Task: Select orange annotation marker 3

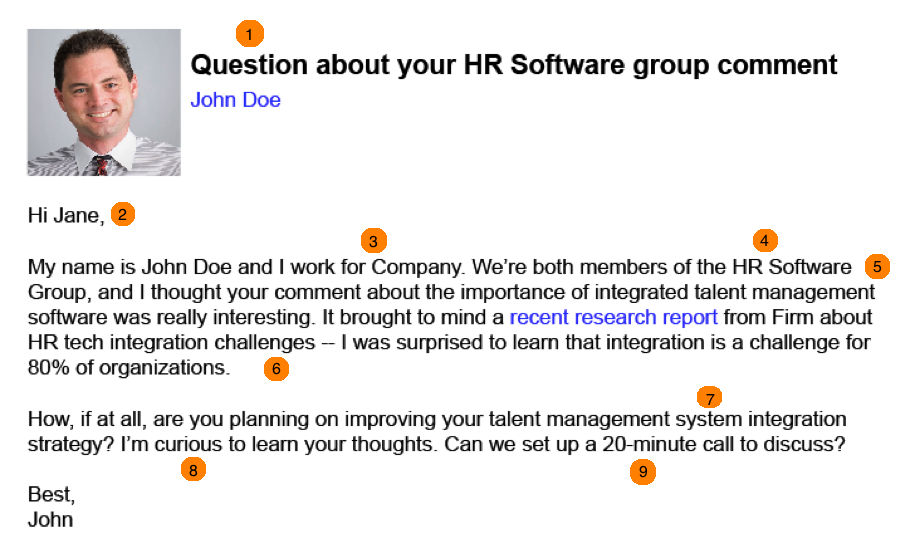Action: pyautogui.click(x=374, y=241)
